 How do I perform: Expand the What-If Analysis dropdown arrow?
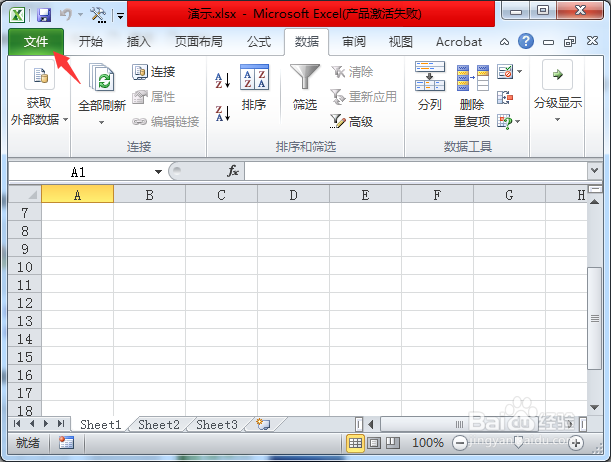click(x=518, y=122)
